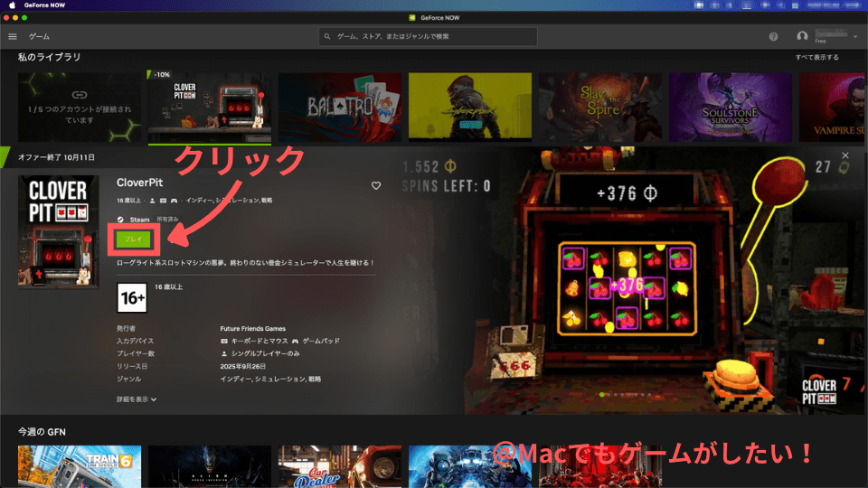The height and width of the screenshot is (488, 868).
Task: Open Train Sim World 6 tile
Action: coord(80,465)
